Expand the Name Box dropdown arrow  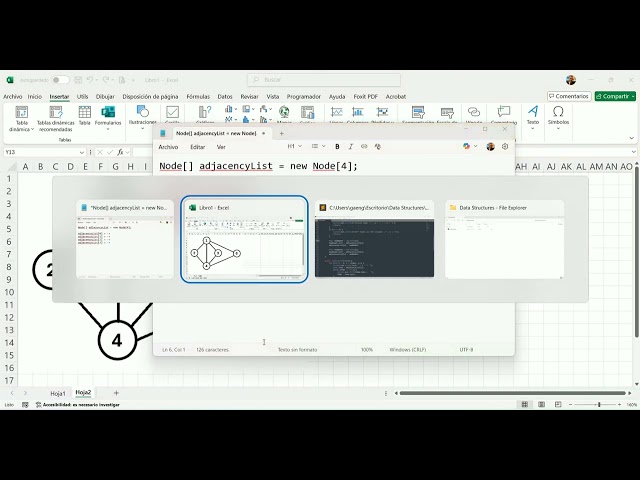point(82,152)
